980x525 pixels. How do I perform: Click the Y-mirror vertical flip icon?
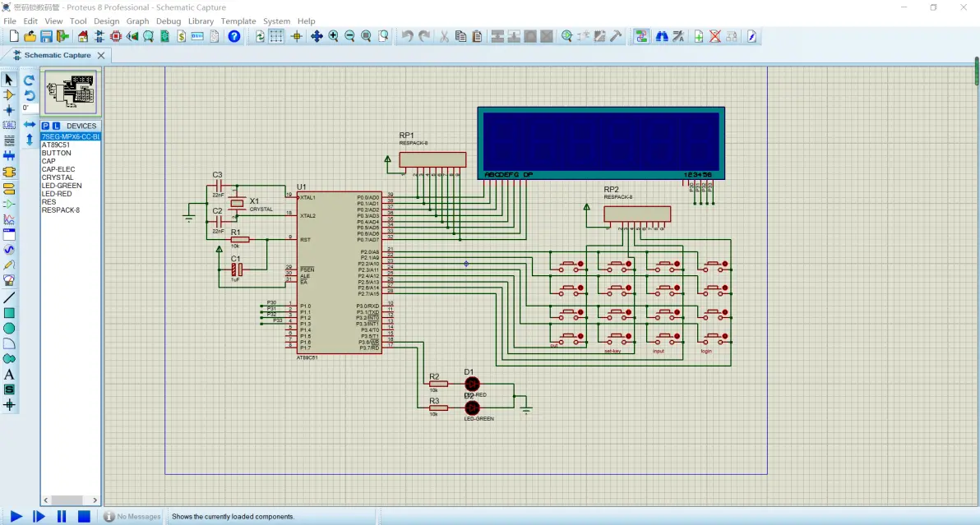click(x=29, y=140)
